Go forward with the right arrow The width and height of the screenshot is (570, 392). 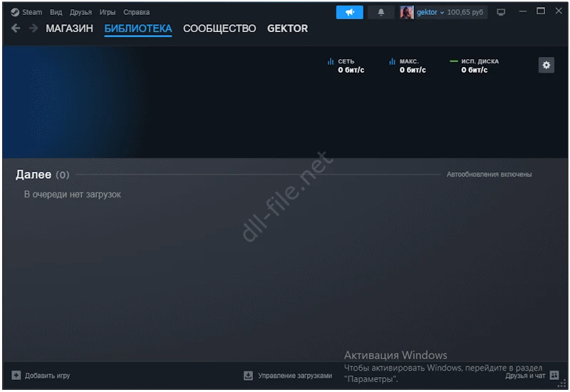coord(33,28)
